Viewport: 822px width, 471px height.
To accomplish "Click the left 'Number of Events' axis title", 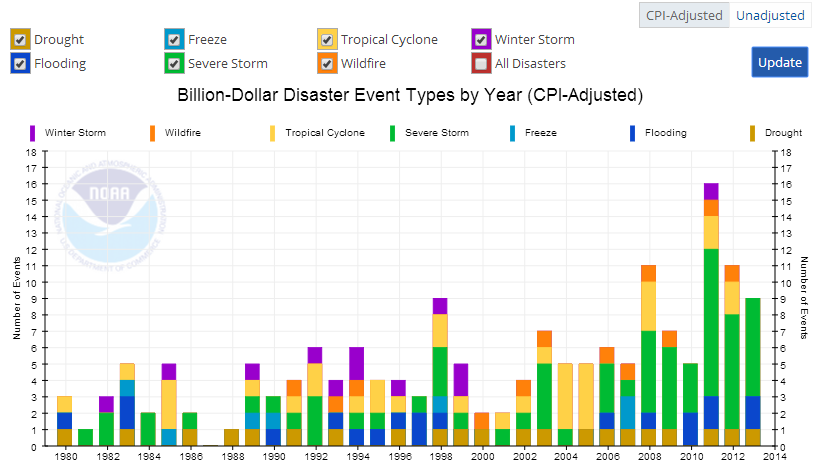I will pos(17,298).
